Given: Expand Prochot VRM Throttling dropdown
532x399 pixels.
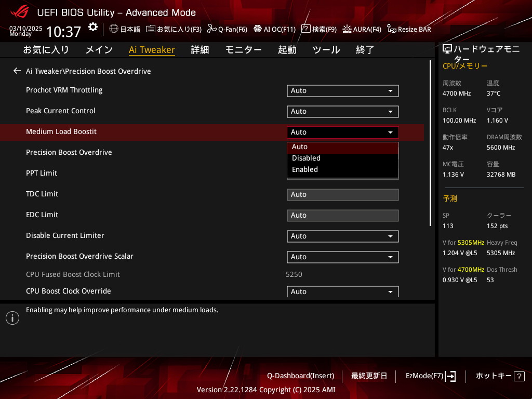Looking at the screenshot, I should tap(343, 90).
